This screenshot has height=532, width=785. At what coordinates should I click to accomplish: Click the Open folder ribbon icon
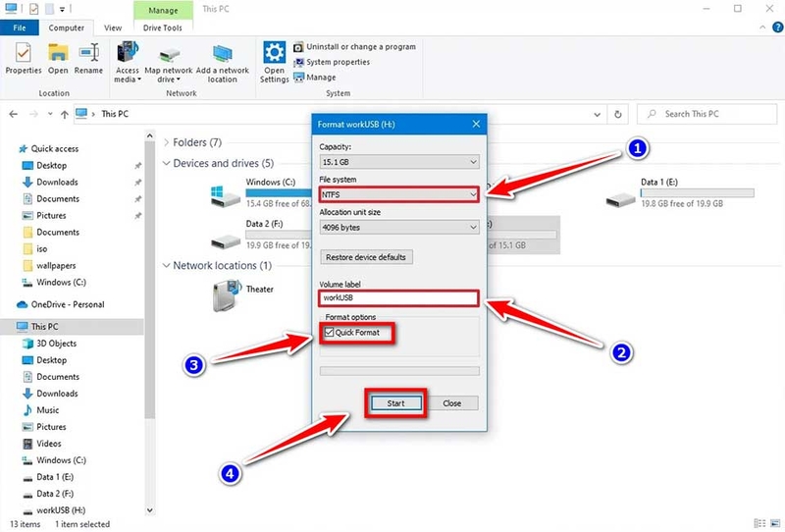58,59
